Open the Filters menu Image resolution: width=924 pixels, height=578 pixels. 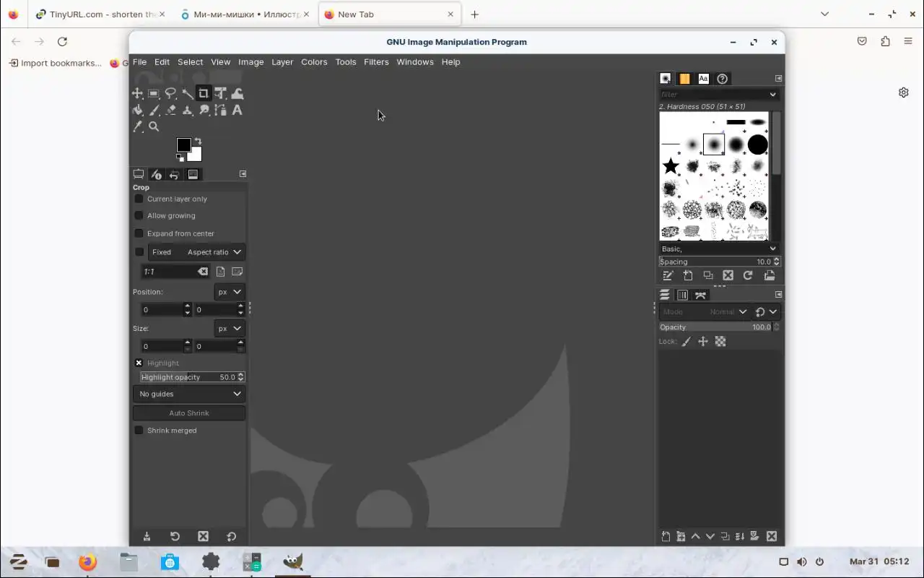pyautogui.click(x=376, y=62)
